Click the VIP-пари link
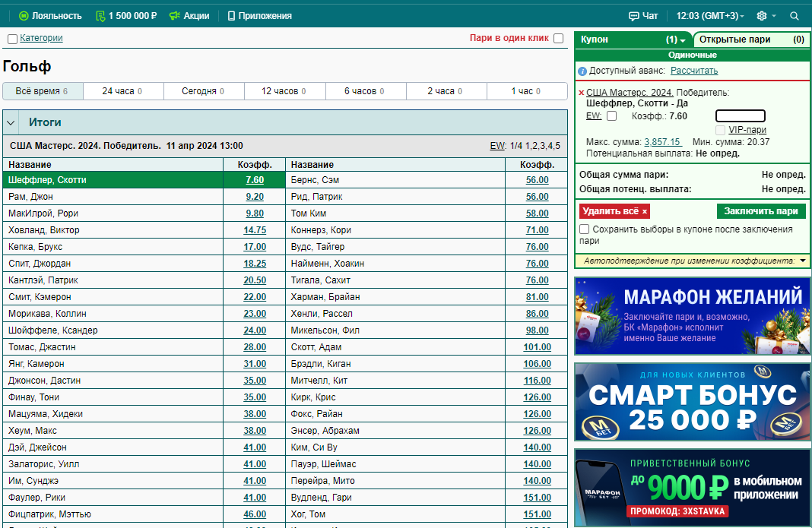 [x=747, y=130]
